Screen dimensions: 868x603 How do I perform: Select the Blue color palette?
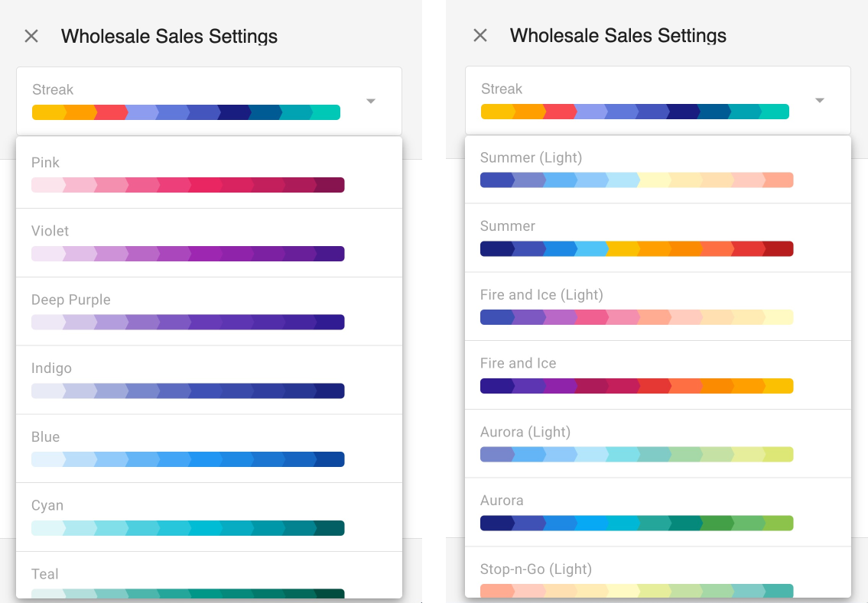(188, 449)
